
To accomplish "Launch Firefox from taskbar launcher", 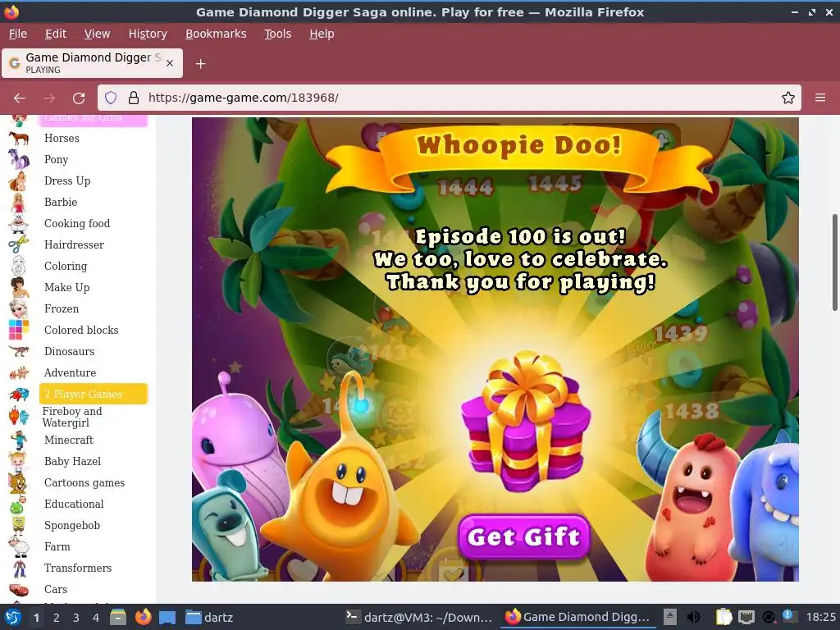I will (x=143, y=617).
